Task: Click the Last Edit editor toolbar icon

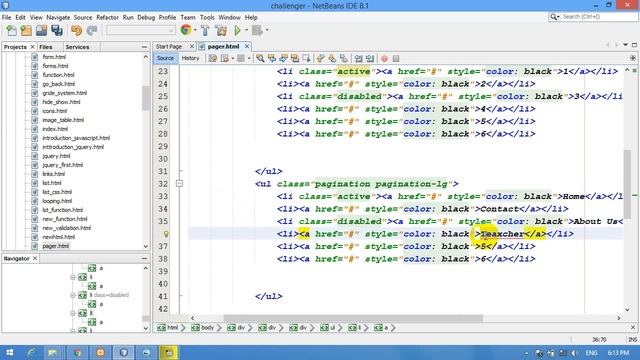Action: [213, 58]
